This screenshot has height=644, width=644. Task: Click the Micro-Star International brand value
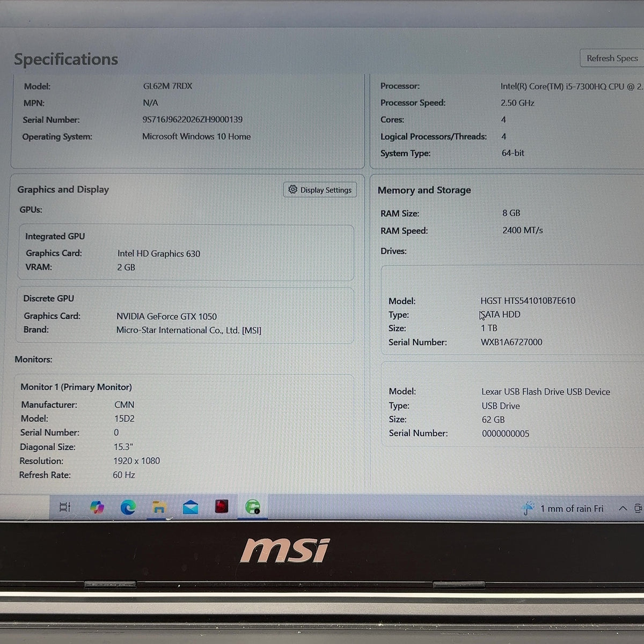(x=189, y=330)
